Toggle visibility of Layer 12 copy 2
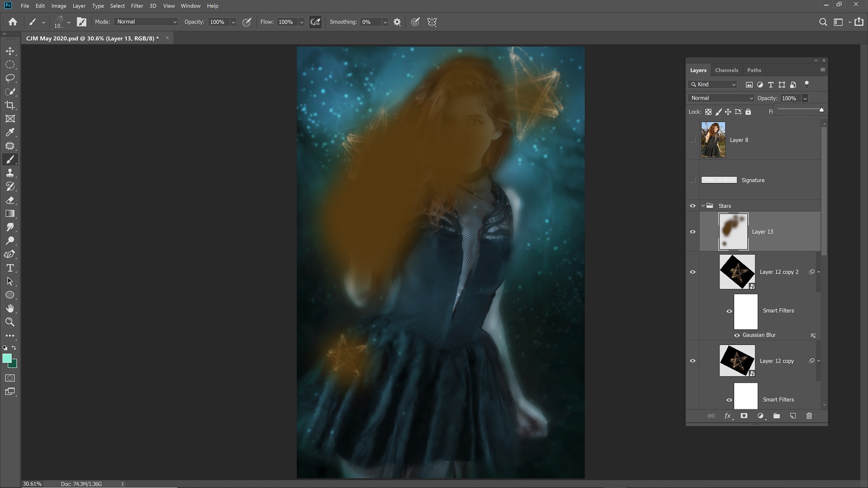This screenshot has height=488, width=868. 693,272
